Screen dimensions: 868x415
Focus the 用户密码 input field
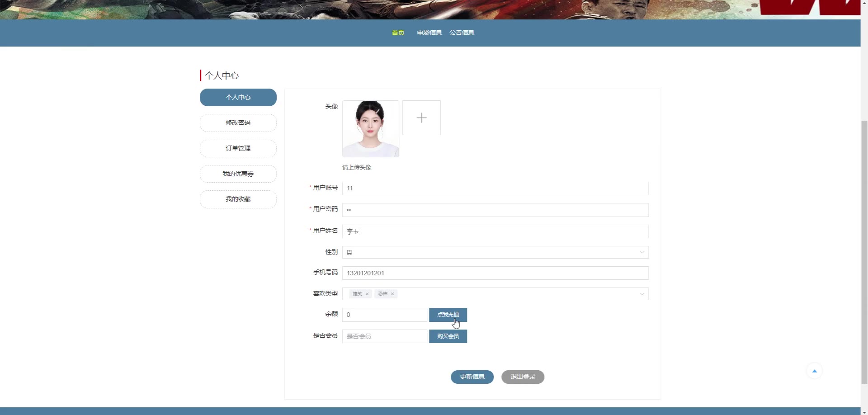[x=495, y=210]
